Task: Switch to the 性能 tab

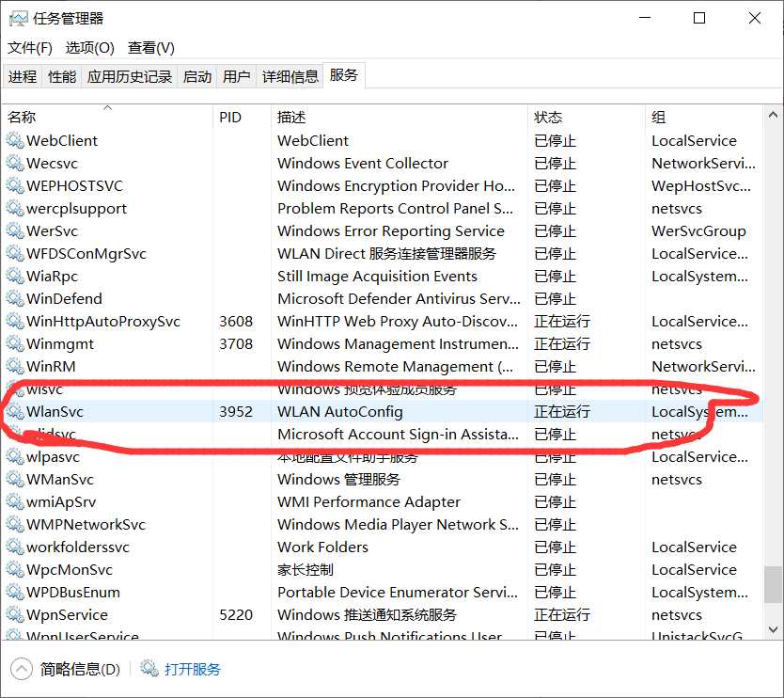Action: (x=61, y=76)
